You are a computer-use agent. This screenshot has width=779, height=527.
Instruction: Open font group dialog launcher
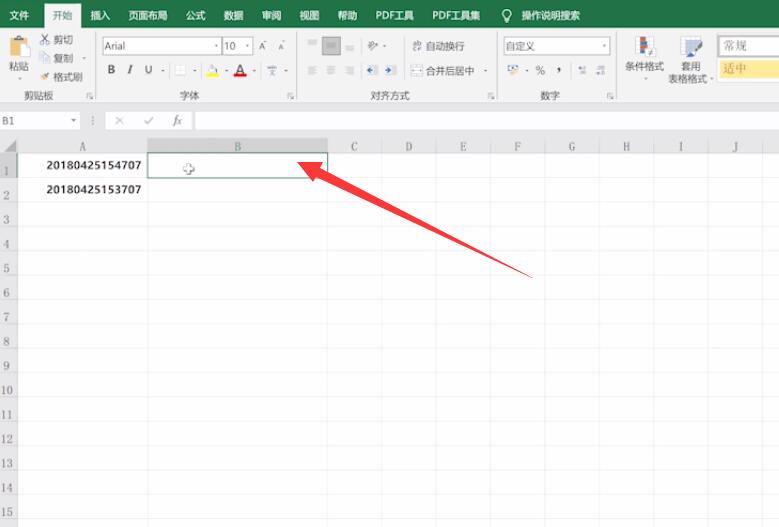pyautogui.click(x=291, y=96)
